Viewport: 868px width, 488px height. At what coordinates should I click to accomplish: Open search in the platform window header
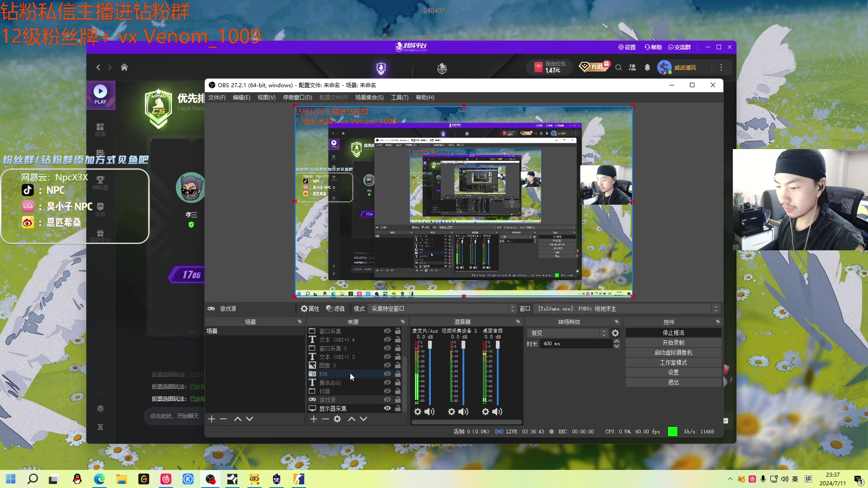pyautogui.click(x=618, y=67)
